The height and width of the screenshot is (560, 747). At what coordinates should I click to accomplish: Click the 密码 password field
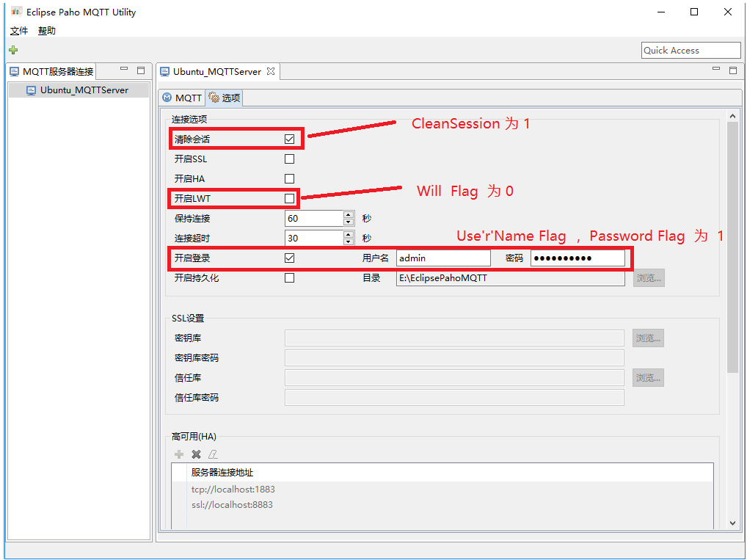click(x=578, y=258)
